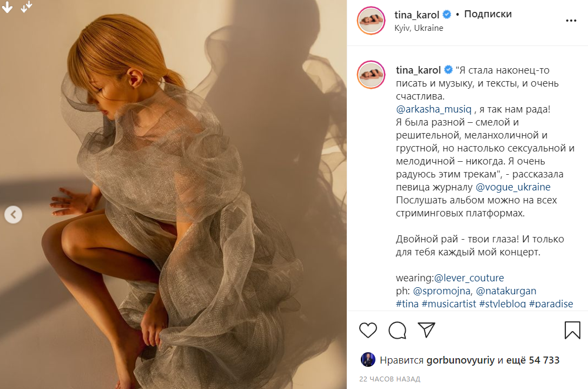This screenshot has height=389, width=588.
Task: Open Kyiv, Ukraine location link
Action: (419, 28)
